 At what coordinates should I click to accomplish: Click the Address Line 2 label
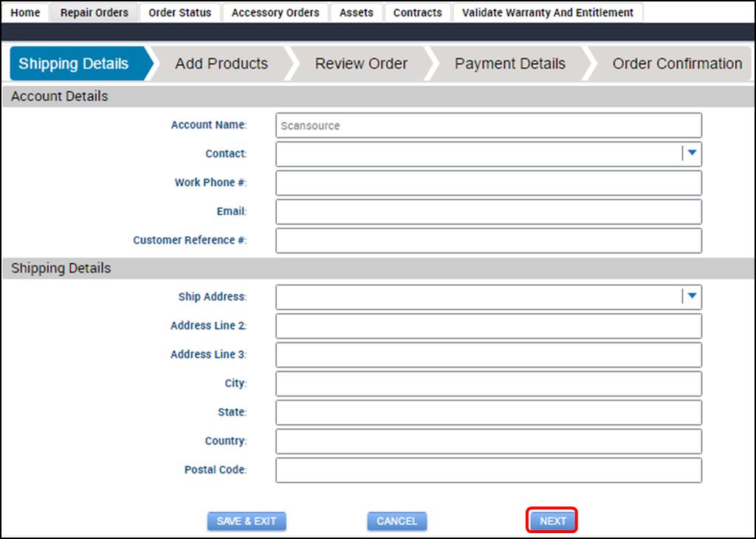tap(208, 326)
